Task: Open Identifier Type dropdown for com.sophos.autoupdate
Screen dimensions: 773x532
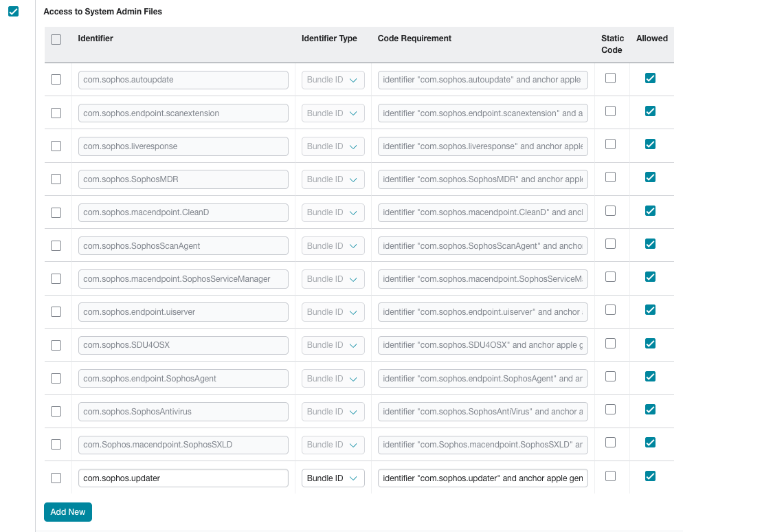Action: pyautogui.click(x=333, y=80)
